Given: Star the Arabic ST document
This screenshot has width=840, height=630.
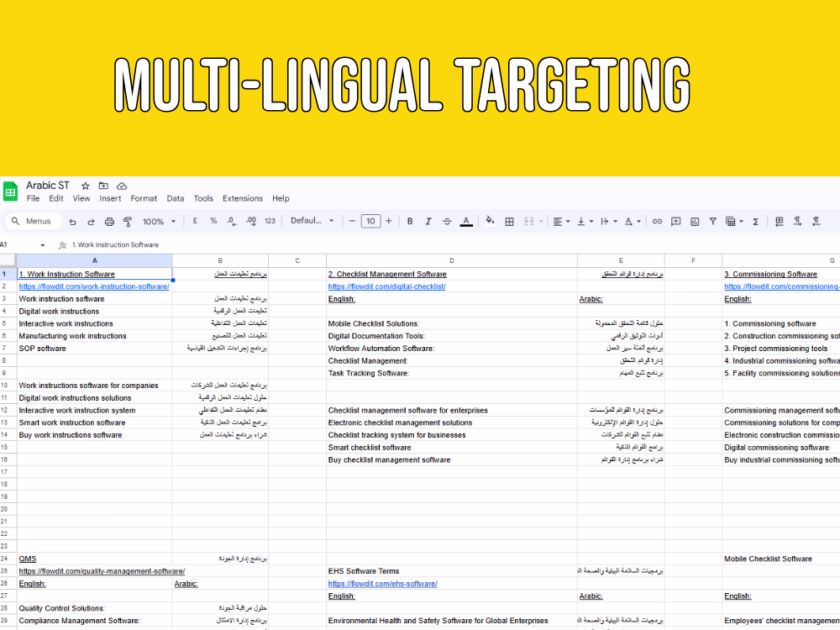Looking at the screenshot, I should (85, 186).
